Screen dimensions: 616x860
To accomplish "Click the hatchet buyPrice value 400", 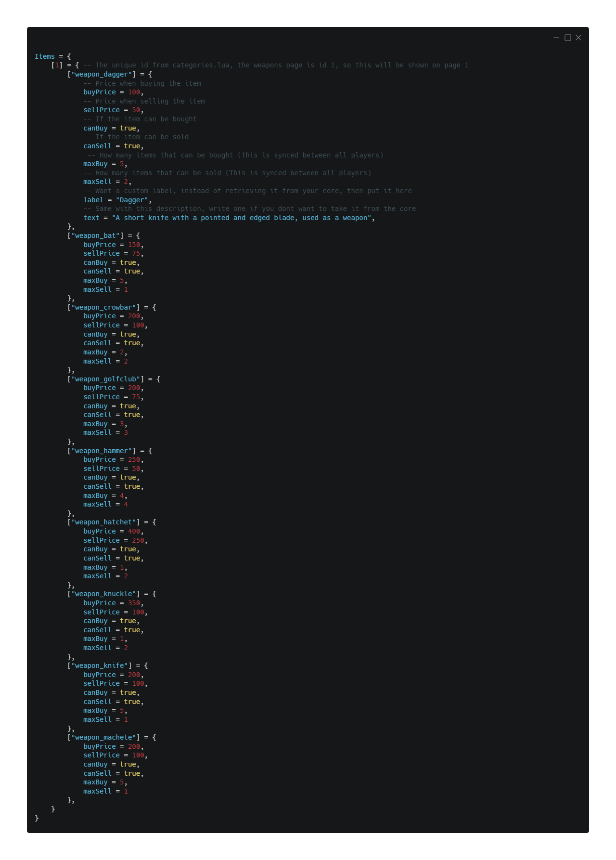I will point(134,531).
